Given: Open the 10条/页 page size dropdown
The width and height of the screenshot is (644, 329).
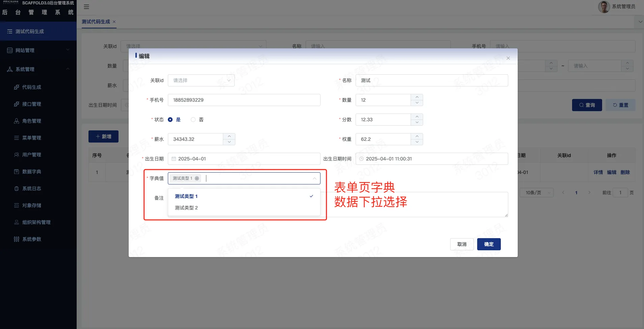Looking at the screenshot, I should click(x=536, y=193).
